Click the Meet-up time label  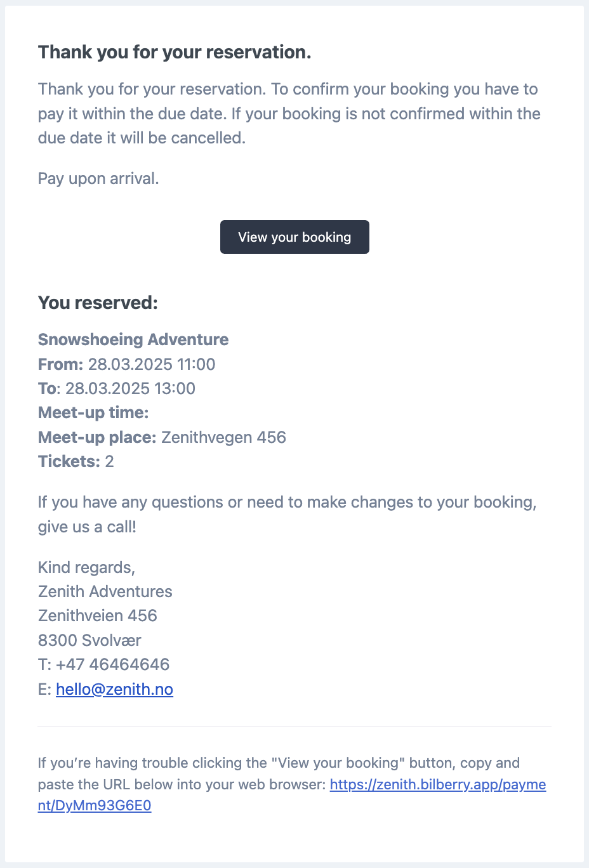pos(93,413)
